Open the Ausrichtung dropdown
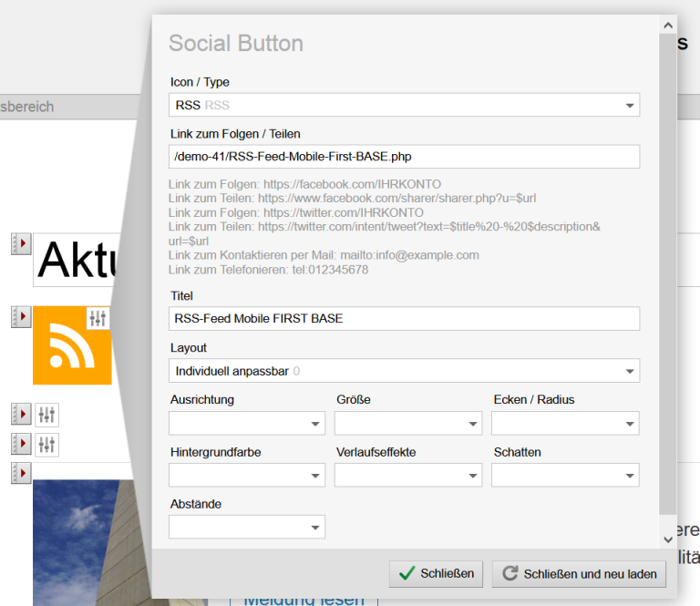Image resolution: width=700 pixels, height=606 pixels. pyautogui.click(x=247, y=424)
